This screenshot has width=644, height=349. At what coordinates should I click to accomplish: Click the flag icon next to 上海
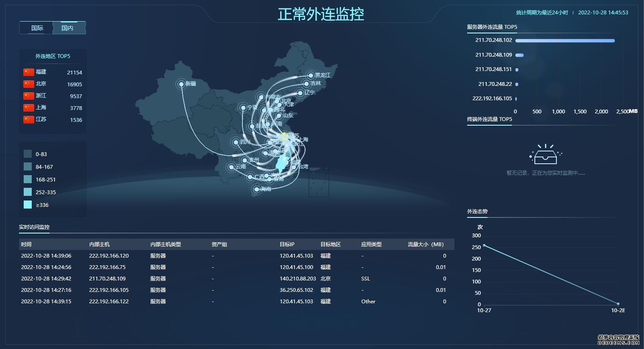(x=28, y=107)
